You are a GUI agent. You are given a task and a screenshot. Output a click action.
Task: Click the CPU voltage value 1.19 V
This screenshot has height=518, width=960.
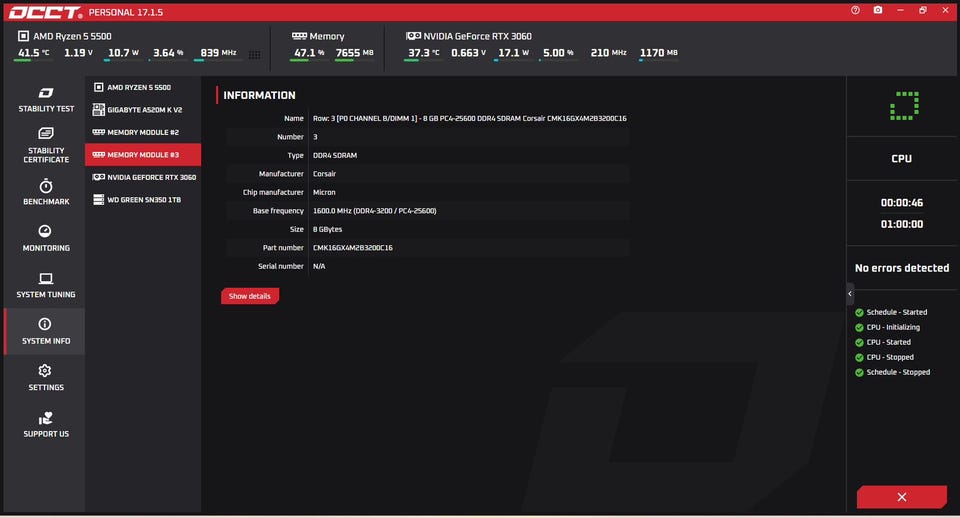(x=78, y=53)
